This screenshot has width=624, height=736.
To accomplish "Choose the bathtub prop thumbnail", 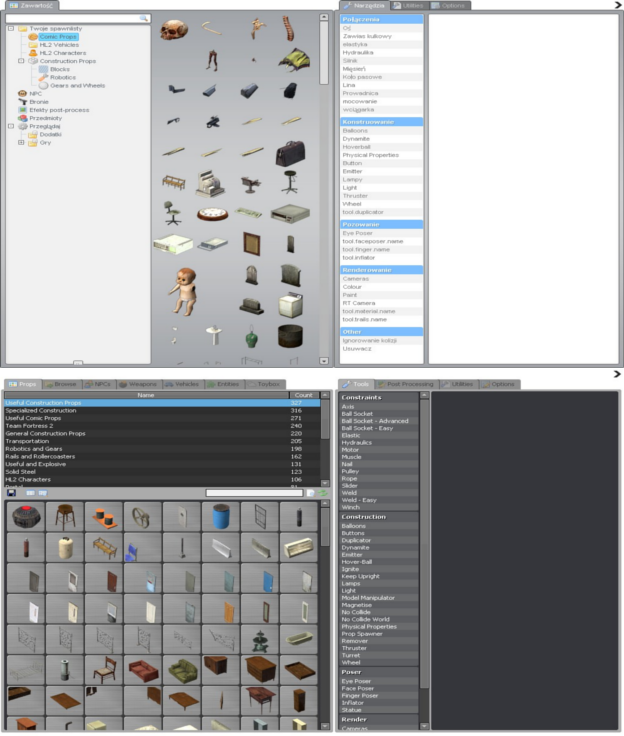I will pos(299,639).
